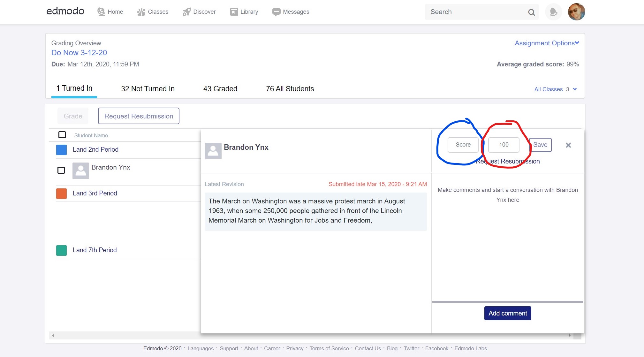Switch to the 43 Graded tab
The image size is (644, 357).
tap(220, 89)
